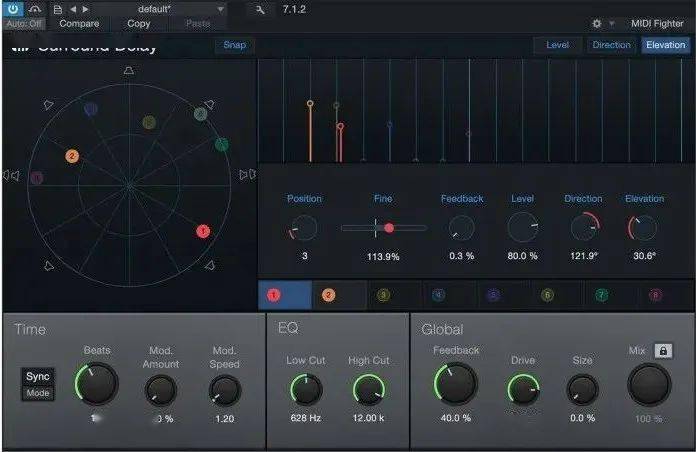The width and height of the screenshot is (696, 452).
Task: Switch to the Level view tab
Action: [558, 45]
